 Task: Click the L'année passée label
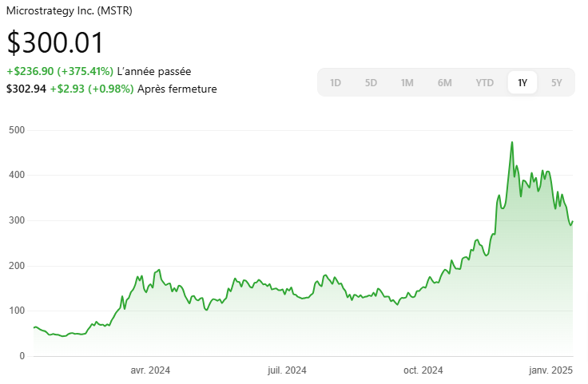click(153, 71)
